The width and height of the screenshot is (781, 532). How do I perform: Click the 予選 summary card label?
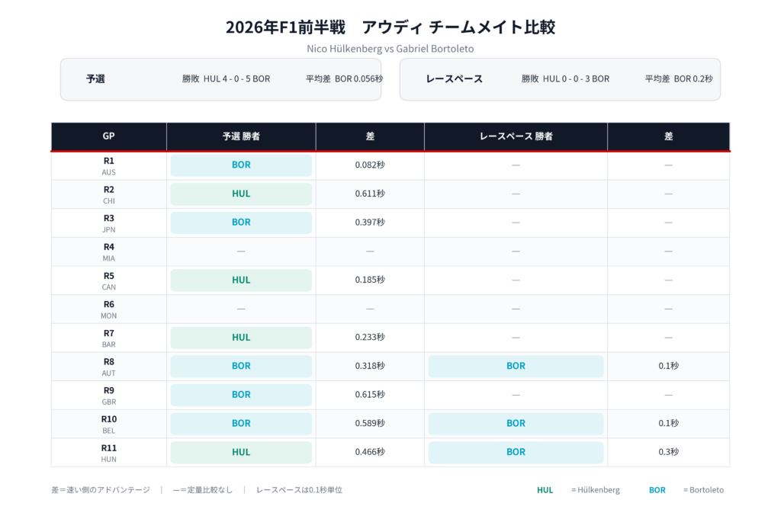[95, 79]
